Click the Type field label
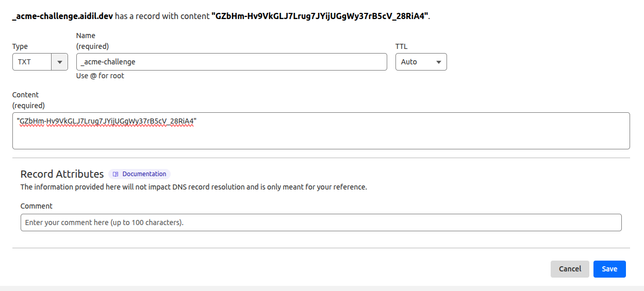The image size is (644, 291). (20, 46)
